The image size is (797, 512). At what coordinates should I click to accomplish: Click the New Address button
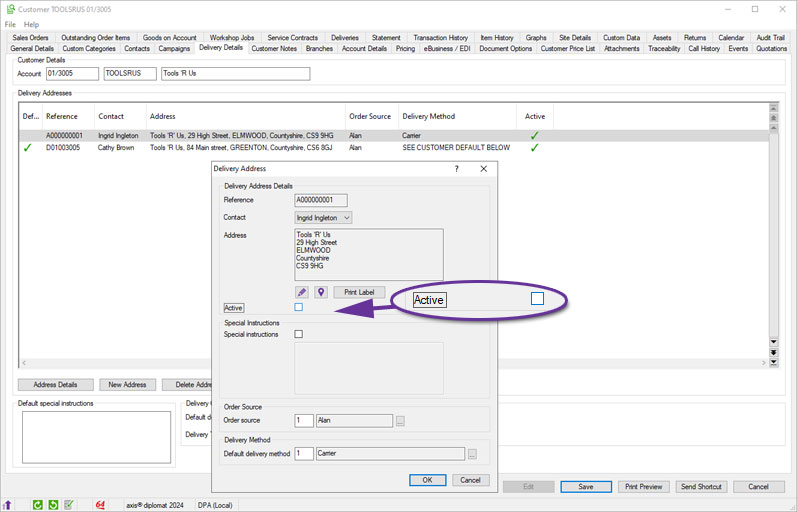[127, 385]
